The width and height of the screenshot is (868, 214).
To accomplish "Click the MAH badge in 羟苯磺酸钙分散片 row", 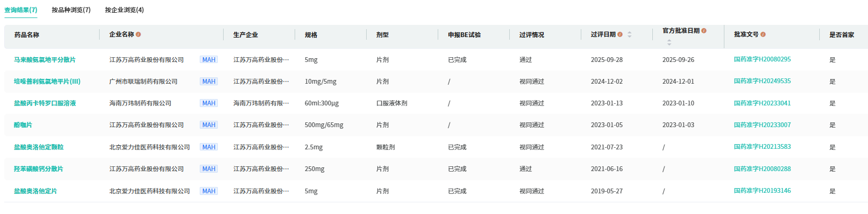I will pyautogui.click(x=209, y=169).
